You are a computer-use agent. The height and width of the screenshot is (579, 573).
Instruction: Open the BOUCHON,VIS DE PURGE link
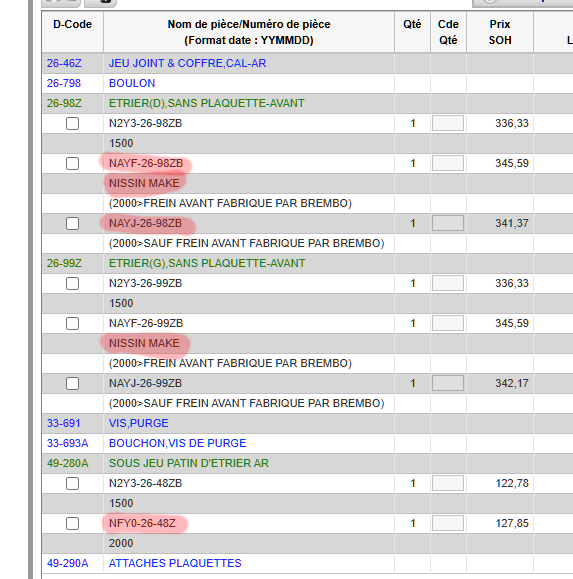point(177,443)
